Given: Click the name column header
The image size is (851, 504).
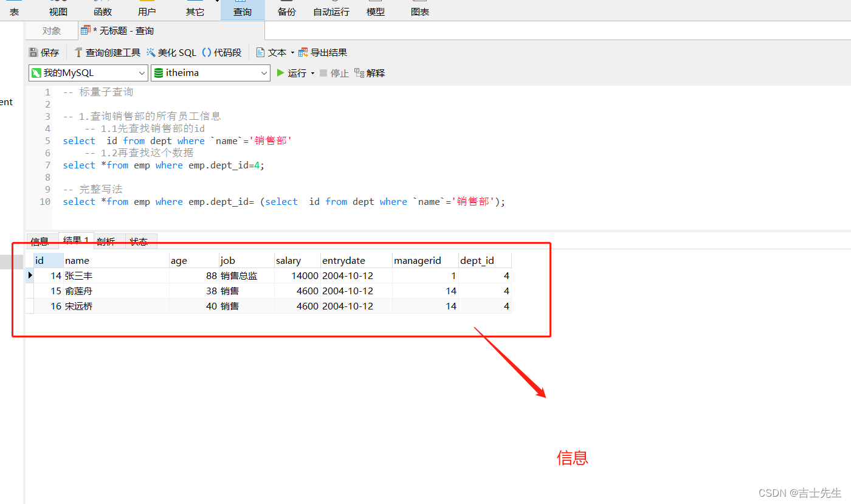Looking at the screenshot, I should point(116,260).
